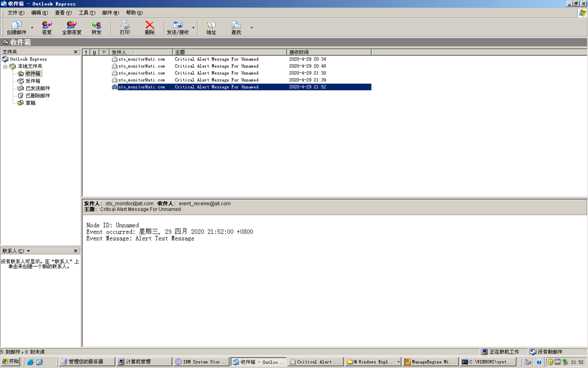Select the 已删除邮件 folder

pyautogui.click(x=38, y=96)
